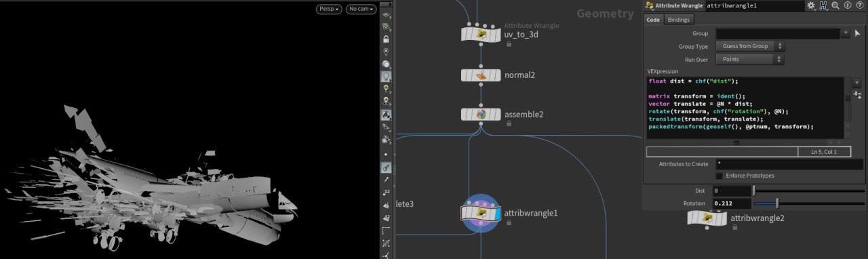The height and width of the screenshot is (259, 868).
Task: Click the VEXpression label
Action: [663, 71]
